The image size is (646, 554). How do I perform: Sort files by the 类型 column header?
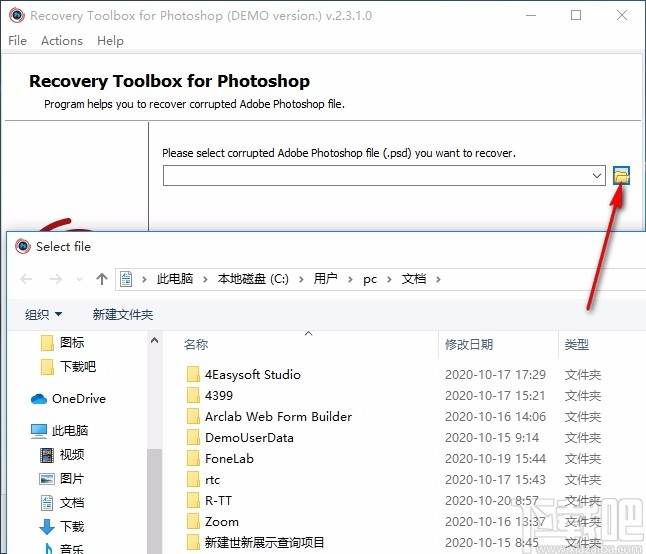pos(577,344)
